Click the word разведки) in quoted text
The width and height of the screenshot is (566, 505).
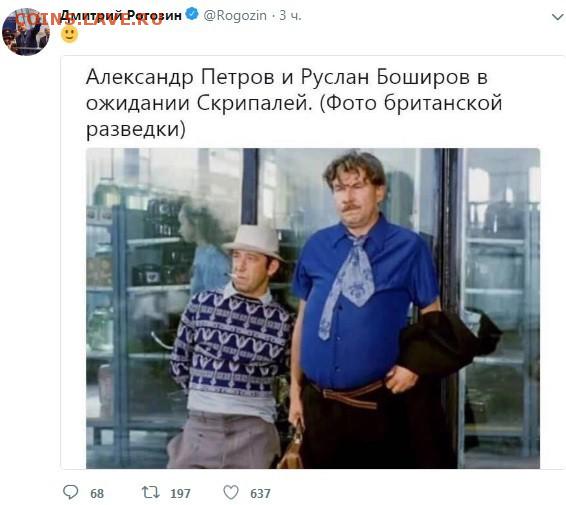point(136,129)
